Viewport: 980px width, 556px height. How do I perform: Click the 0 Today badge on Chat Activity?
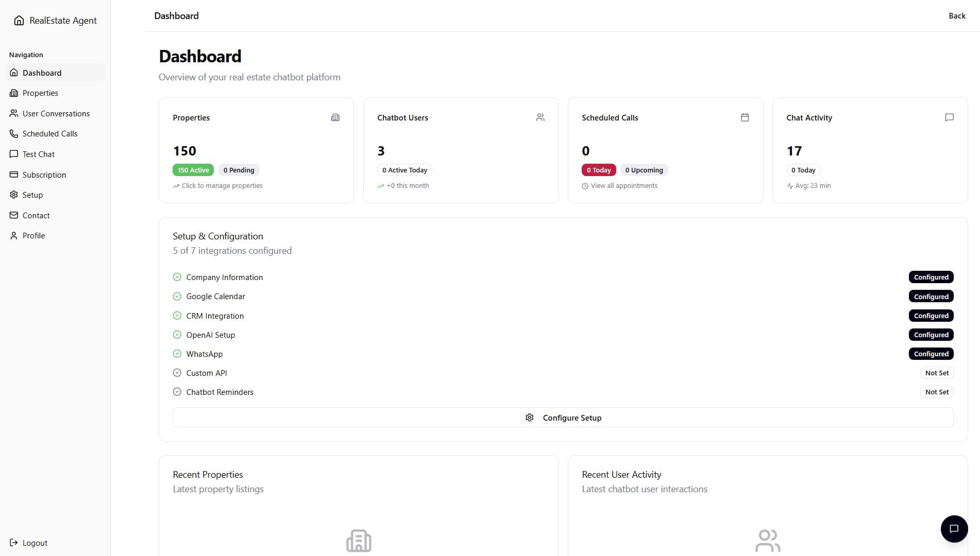click(803, 170)
